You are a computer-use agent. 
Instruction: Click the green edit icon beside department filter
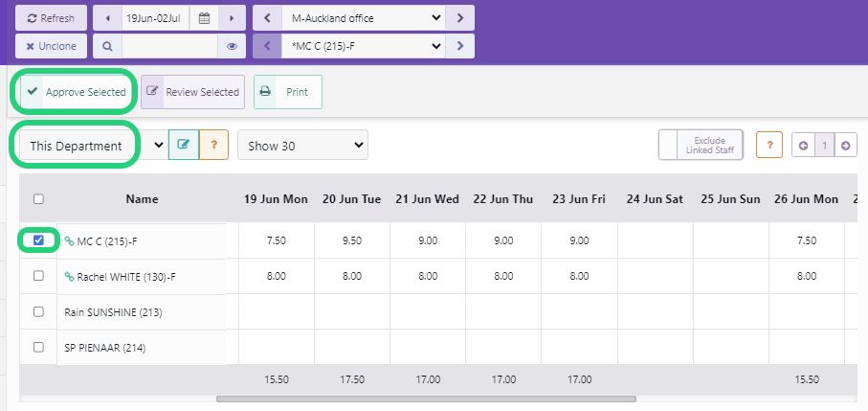(183, 146)
